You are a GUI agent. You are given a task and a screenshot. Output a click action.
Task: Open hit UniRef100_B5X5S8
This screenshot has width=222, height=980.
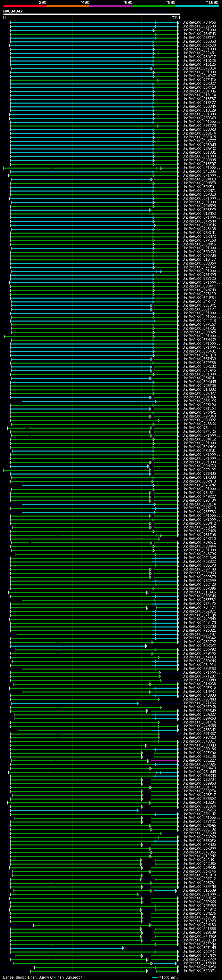point(199,45)
